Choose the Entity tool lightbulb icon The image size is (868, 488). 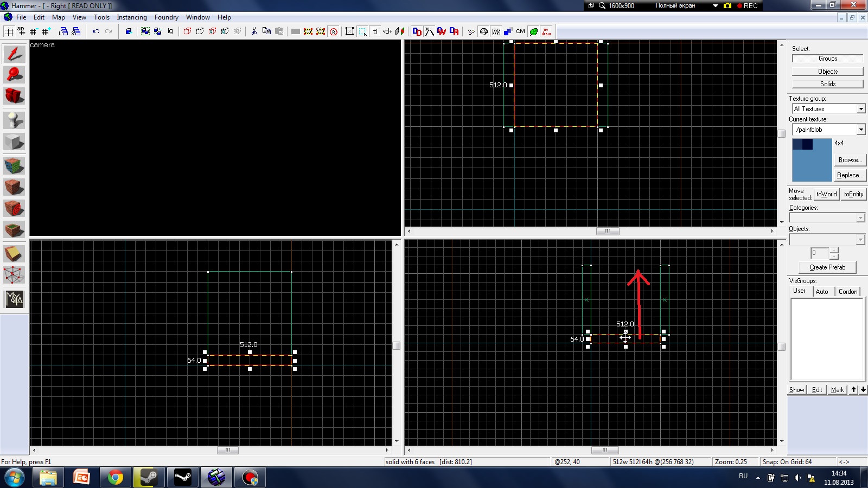click(x=15, y=120)
